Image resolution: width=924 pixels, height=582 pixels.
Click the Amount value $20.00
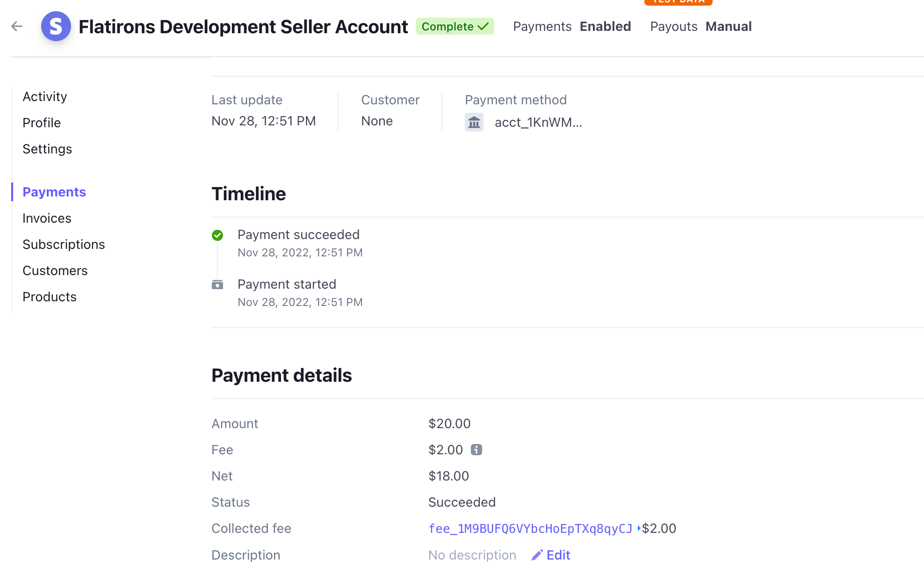[449, 423]
